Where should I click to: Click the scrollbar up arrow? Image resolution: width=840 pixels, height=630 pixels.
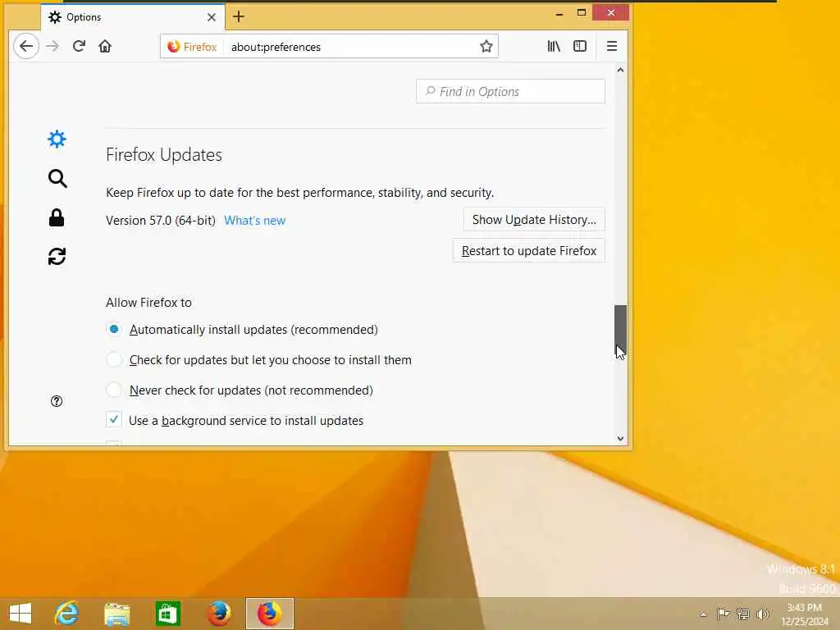(620, 71)
